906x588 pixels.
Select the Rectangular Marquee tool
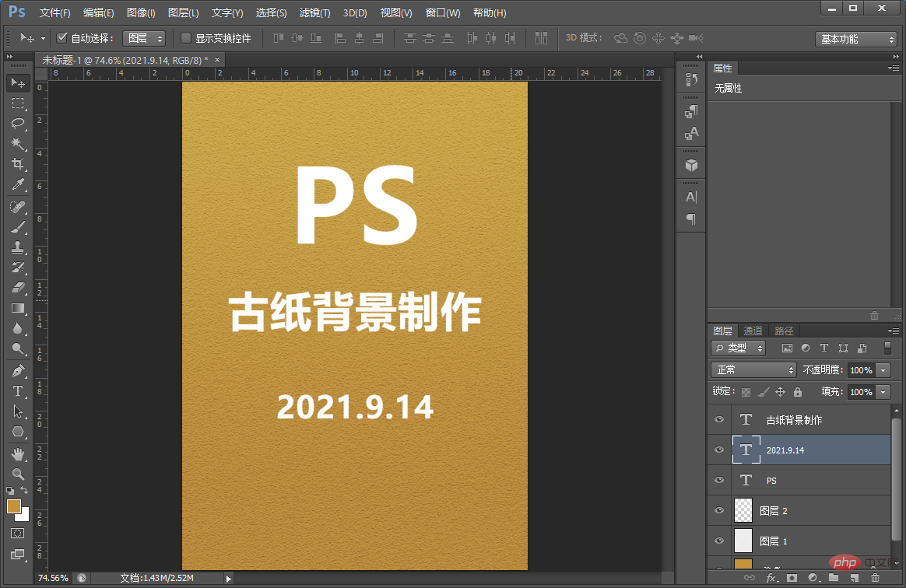click(x=18, y=103)
